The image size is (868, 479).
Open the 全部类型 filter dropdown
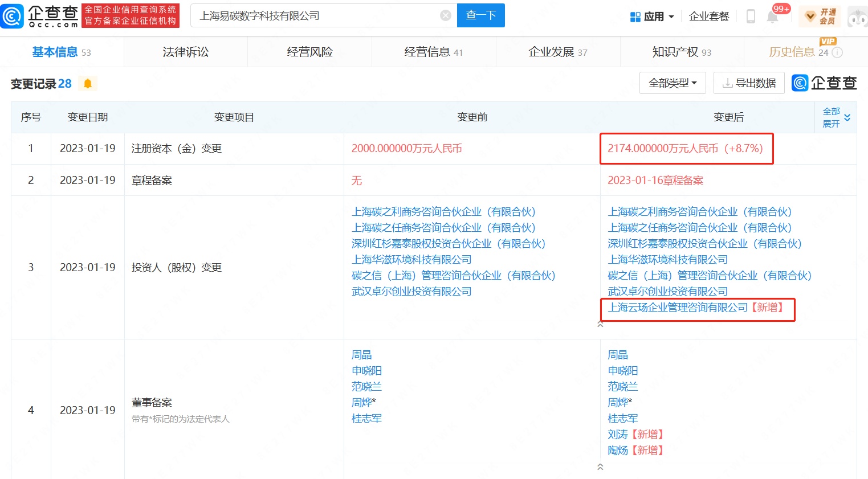(673, 83)
